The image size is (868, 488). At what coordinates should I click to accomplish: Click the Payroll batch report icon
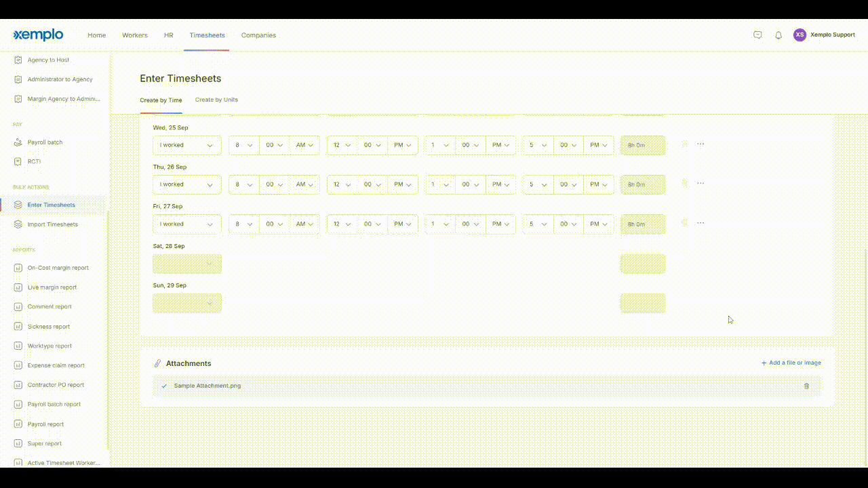(18, 404)
